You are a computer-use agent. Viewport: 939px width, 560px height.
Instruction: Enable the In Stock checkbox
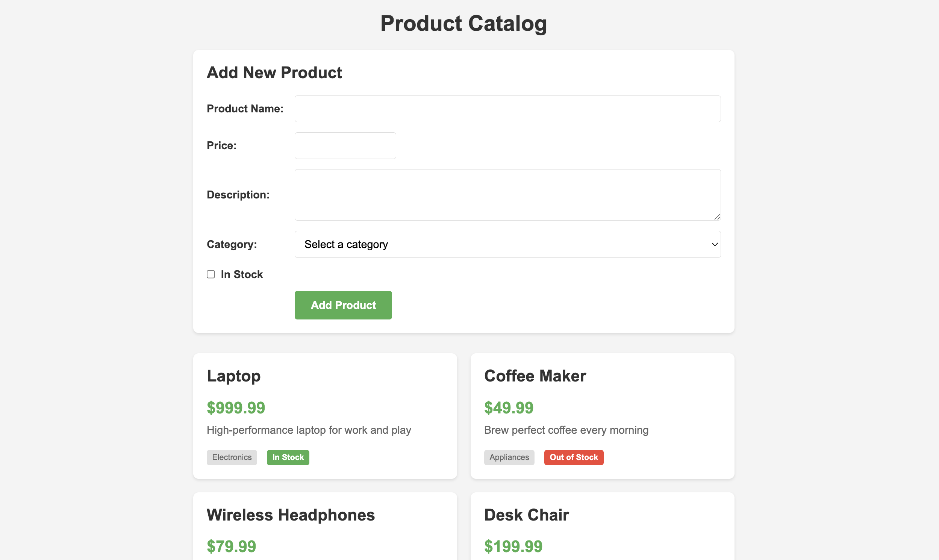[x=211, y=274]
